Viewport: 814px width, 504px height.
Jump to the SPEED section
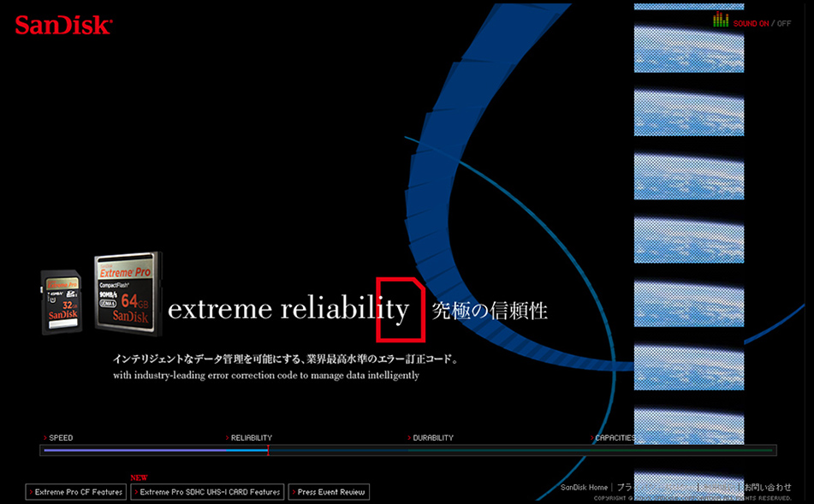[x=60, y=437]
